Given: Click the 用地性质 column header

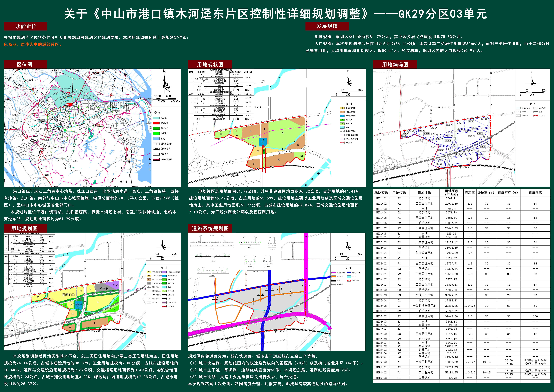Looking at the screenshot, I should (x=424, y=193).
